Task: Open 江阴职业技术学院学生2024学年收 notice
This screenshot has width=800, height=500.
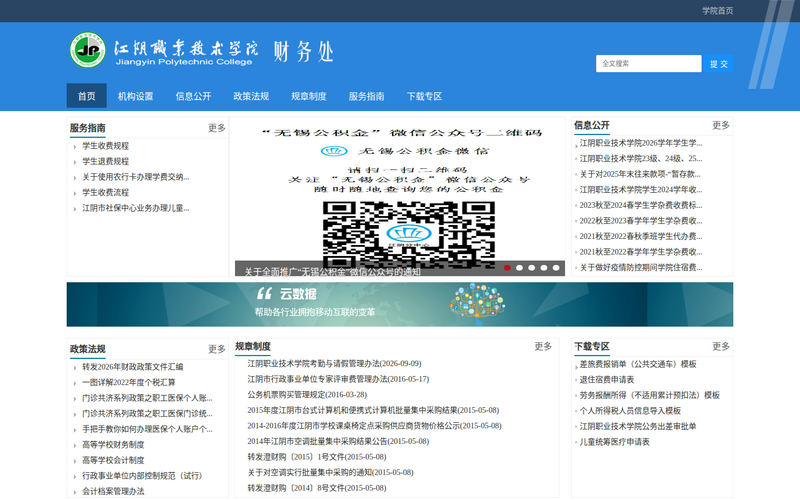Action: click(641, 190)
